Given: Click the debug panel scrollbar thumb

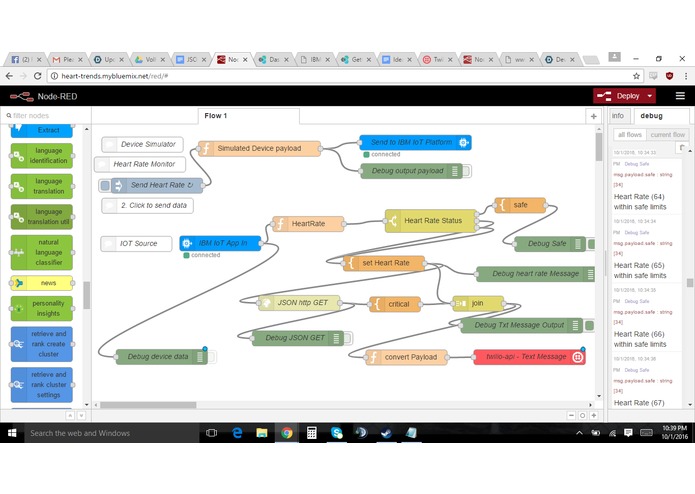Looking at the screenshot, I should pyautogui.click(x=690, y=283).
